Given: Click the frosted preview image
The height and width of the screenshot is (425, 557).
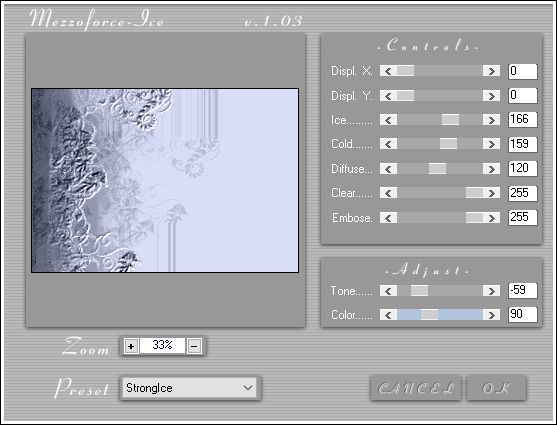Looking at the screenshot, I should (x=165, y=181).
